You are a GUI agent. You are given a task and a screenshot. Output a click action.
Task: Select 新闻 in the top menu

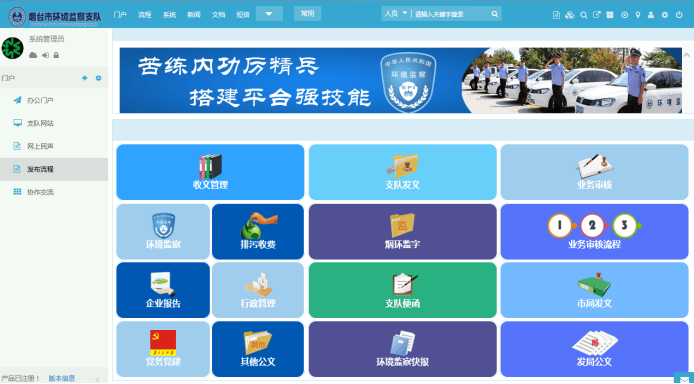pyautogui.click(x=194, y=15)
